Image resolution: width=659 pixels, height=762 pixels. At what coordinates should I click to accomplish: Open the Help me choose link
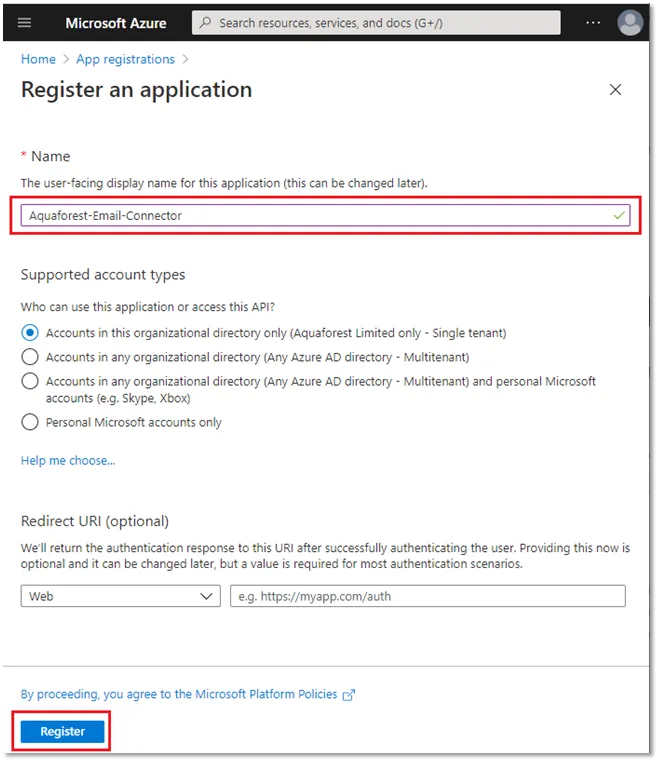pyautogui.click(x=68, y=461)
